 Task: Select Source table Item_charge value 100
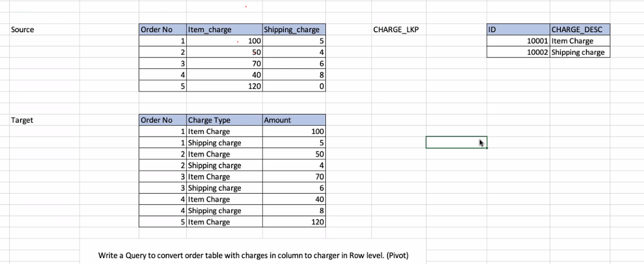[224, 41]
